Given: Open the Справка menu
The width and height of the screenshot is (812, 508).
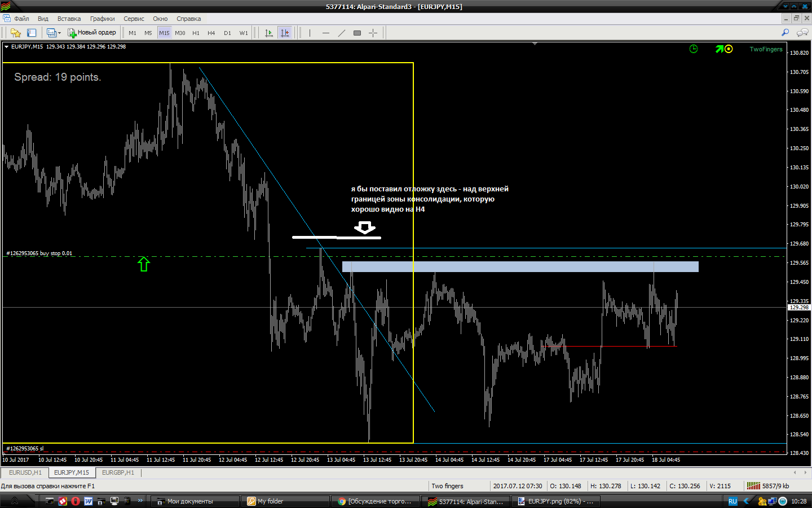Looking at the screenshot, I should coord(188,19).
